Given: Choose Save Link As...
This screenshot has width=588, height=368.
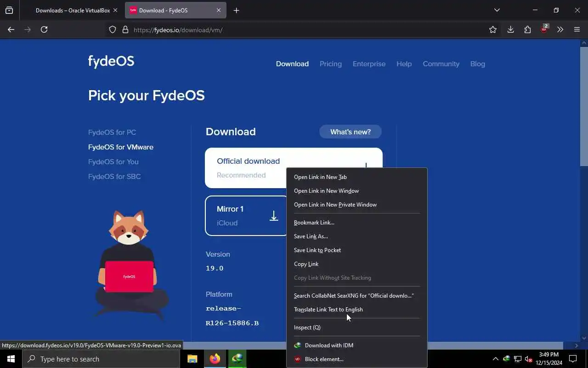Looking at the screenshot, I should tap(356, 236).
